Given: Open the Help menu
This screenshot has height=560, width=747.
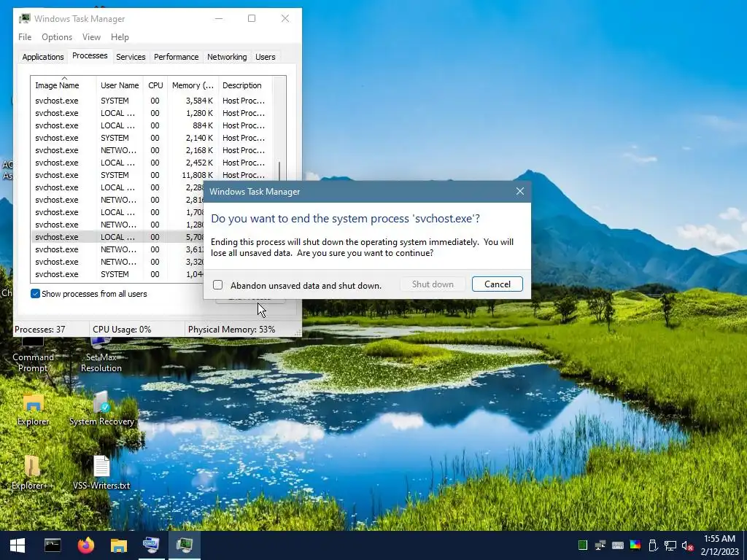Looking at the screenshot, I should point(120,37).
